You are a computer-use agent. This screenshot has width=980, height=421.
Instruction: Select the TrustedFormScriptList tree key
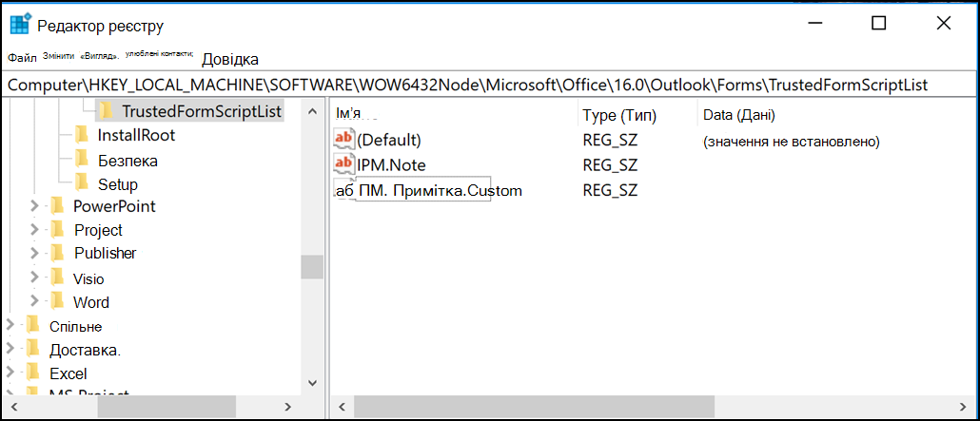pos(202,111)
